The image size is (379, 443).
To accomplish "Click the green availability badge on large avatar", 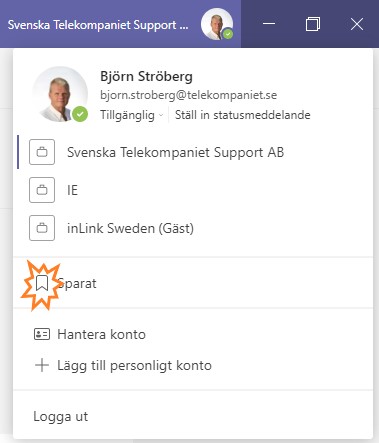I will [80, 114].
